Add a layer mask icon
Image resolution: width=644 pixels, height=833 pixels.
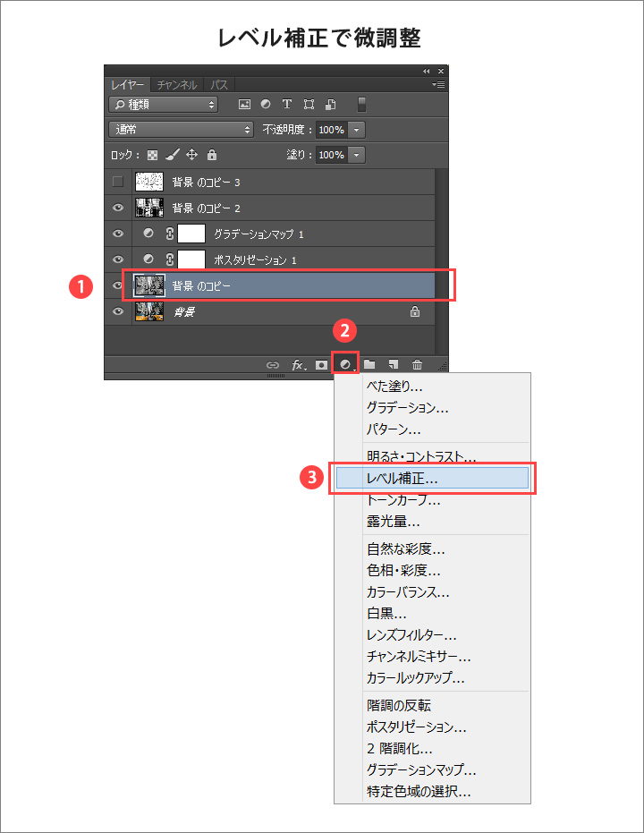click(321, 365)
